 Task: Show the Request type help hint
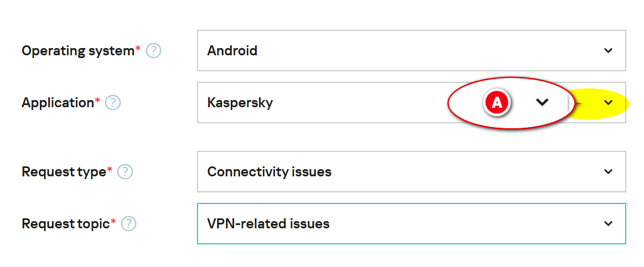pyautogui.click(x=125, y=171)
